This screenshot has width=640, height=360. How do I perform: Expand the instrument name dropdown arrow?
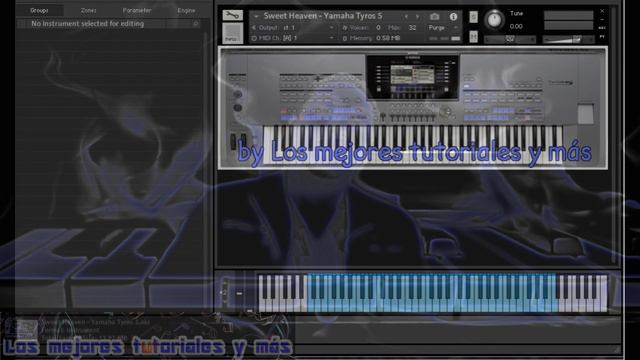(256, 16)
